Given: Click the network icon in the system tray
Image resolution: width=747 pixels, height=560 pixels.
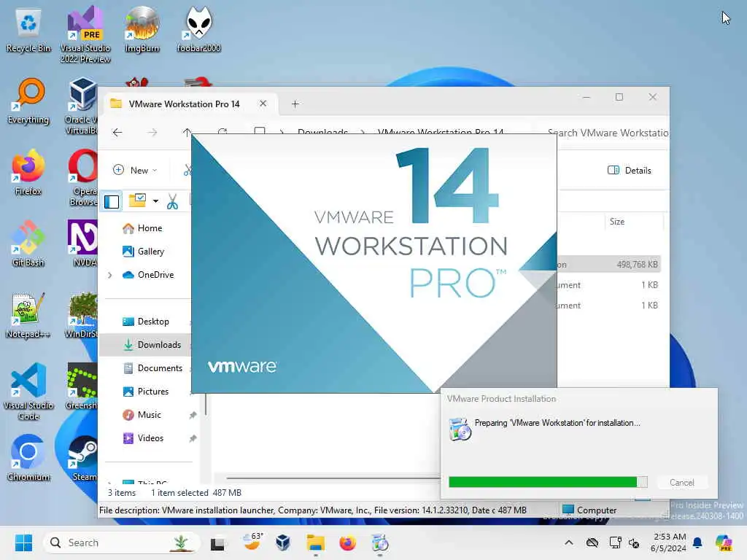Looking at the screenshot, I should tap(616, 542).
